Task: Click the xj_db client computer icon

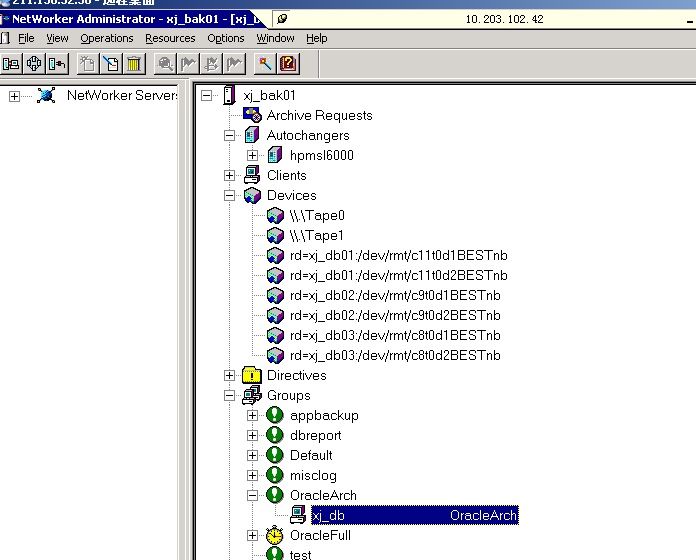Action: pyautogui.click(x=298, y=515)
